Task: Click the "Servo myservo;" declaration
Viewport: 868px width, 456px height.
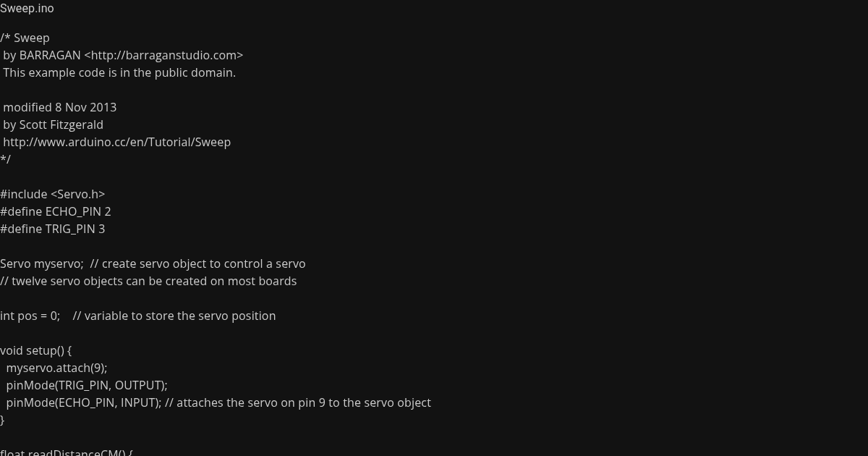Action: (41, 263)
